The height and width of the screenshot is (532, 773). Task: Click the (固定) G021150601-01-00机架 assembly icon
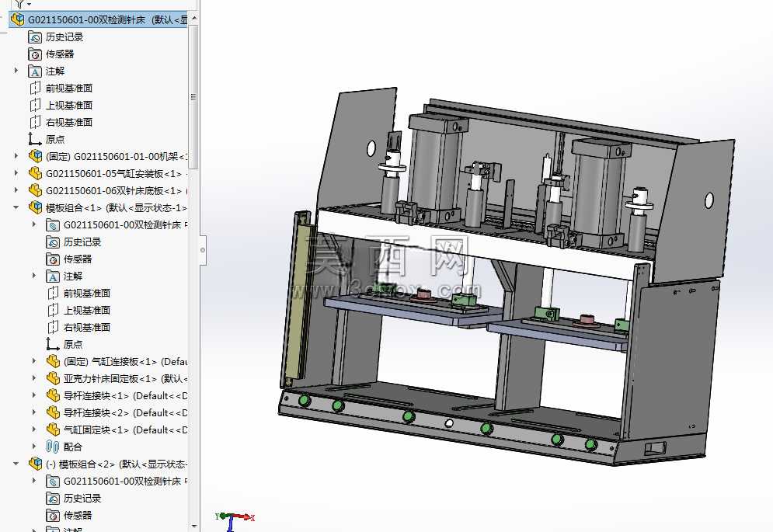click(x=35, y=156)
